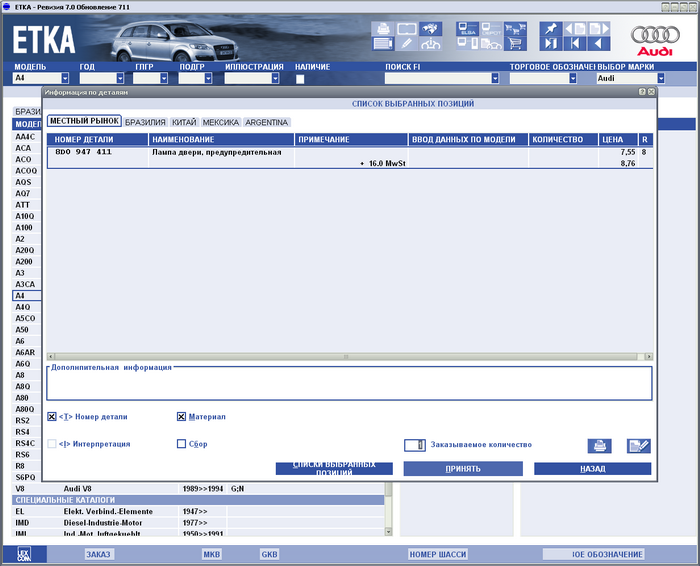
Task: Open the binoculars search tool
Action: coord(430,29)
